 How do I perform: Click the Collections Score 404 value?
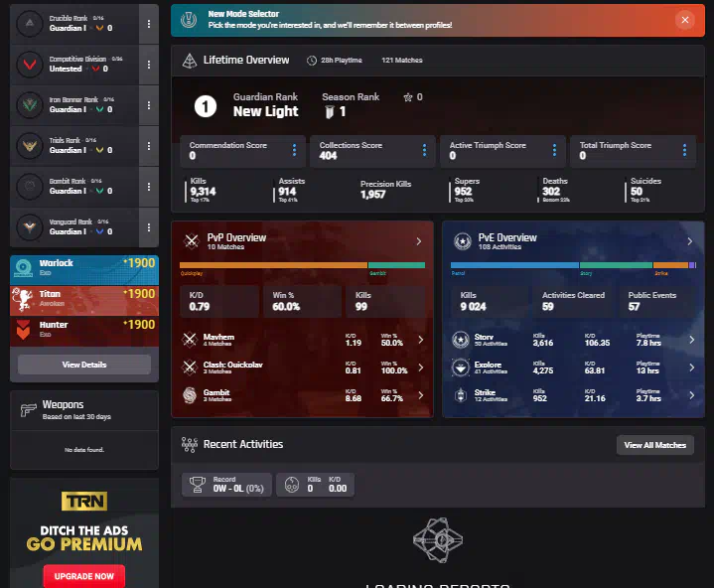(328, 156)
